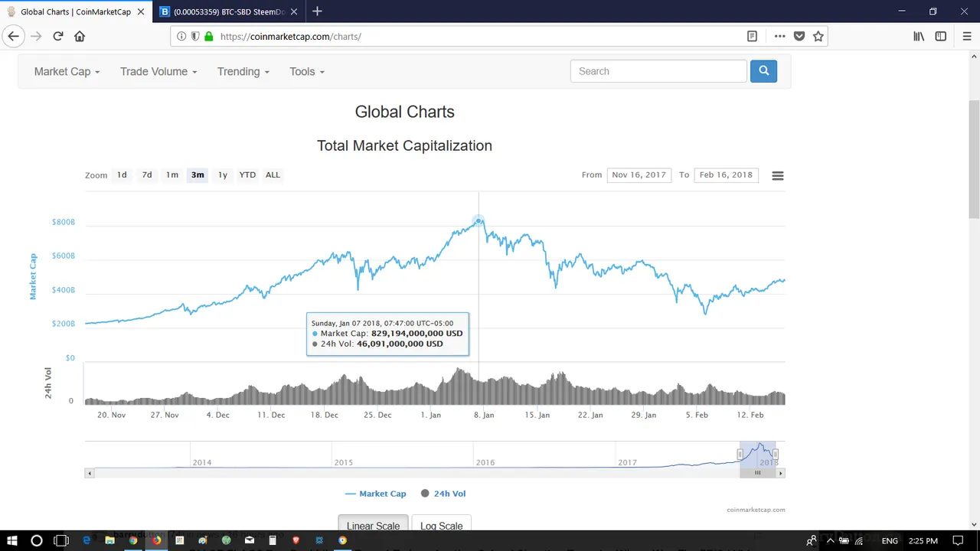Open the Firefox home page
The width and height of the screenshot is (980, 551).
click(x=80, y=36)
